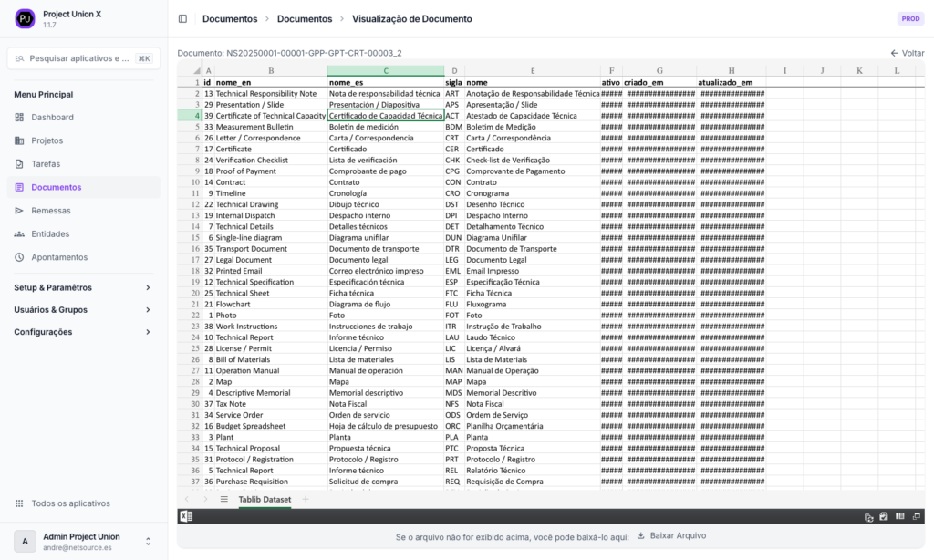Click the PROD environment badge
The image size is (934, 560).
pos(910,19)
